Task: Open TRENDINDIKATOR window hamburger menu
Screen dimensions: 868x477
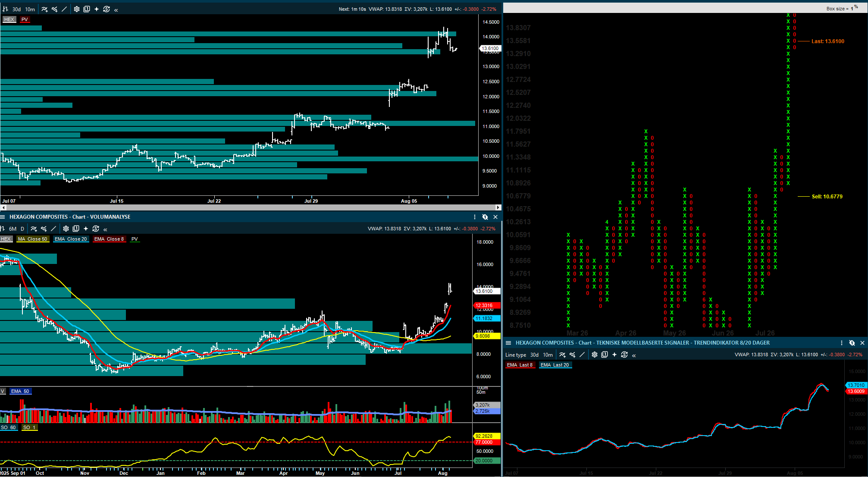Action: (x=508, y=343)
